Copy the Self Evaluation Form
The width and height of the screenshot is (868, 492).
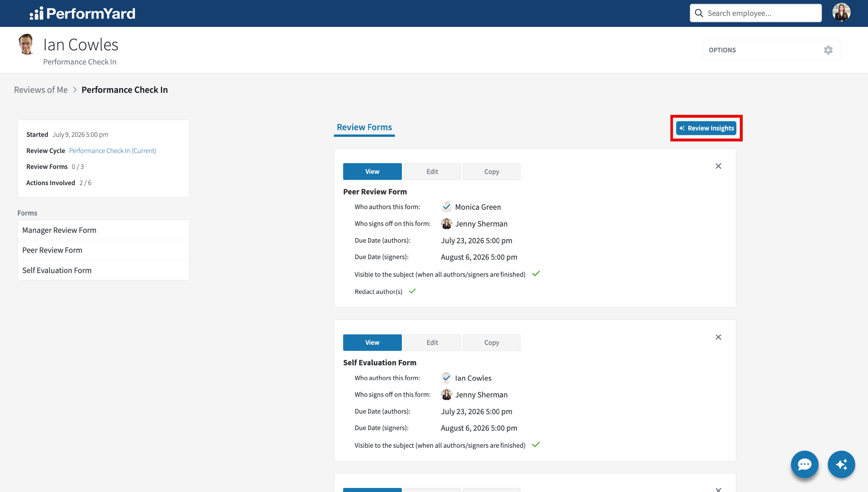click(492, 342)
